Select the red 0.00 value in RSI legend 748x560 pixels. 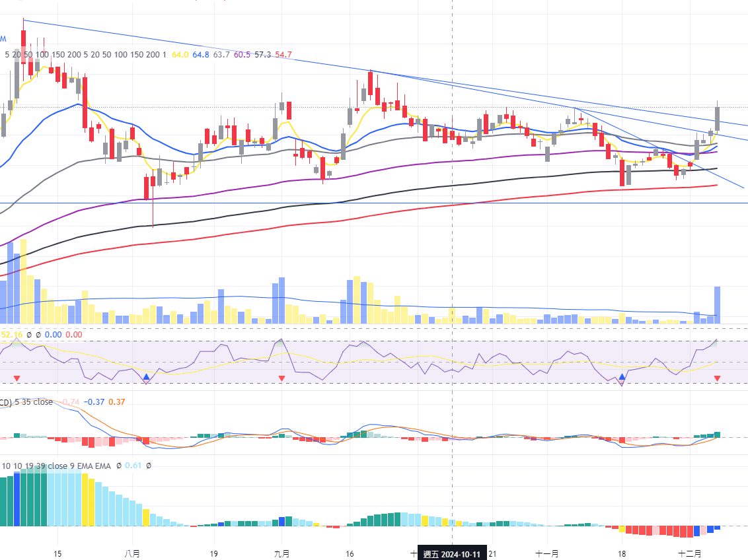tap(73, 335)
